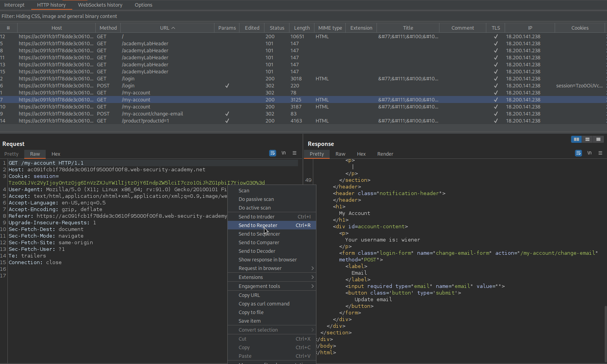Switch Response view to Raw tab
Viewport: 607px width, 364px height.
341,154
